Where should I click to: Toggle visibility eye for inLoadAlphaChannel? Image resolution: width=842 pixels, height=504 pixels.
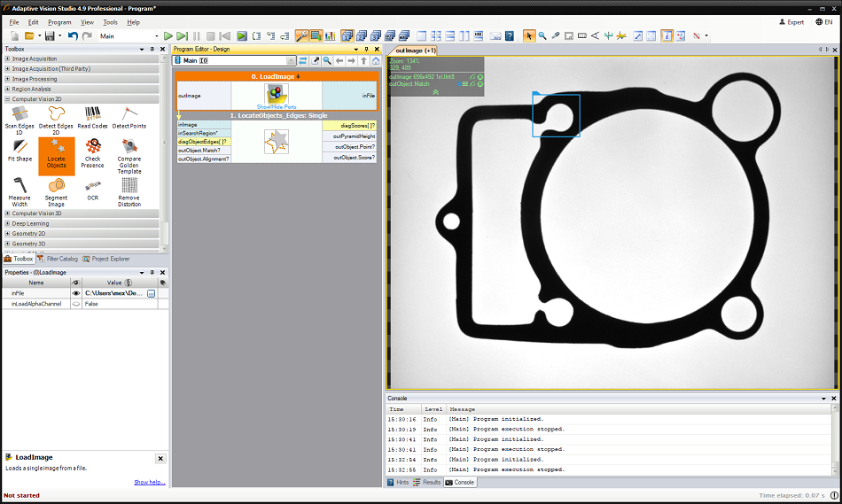pyautogui.click(x=76, y=304)
